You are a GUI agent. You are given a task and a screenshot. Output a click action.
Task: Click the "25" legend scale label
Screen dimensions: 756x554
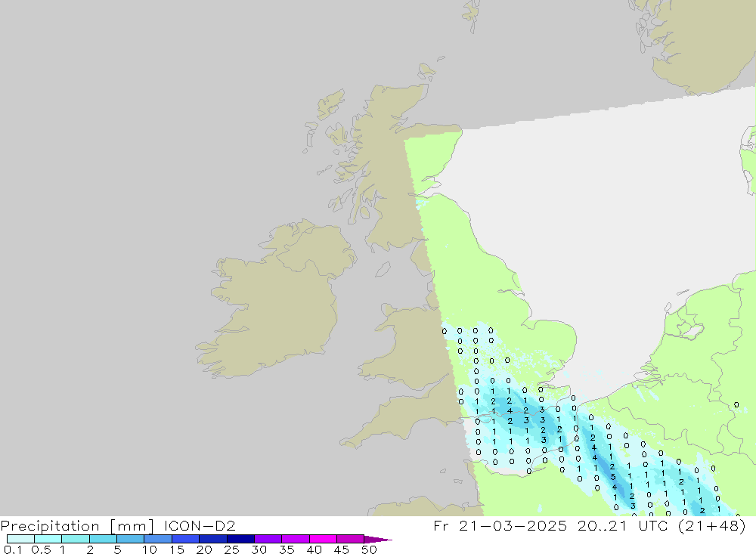click(x=232, y=549)
